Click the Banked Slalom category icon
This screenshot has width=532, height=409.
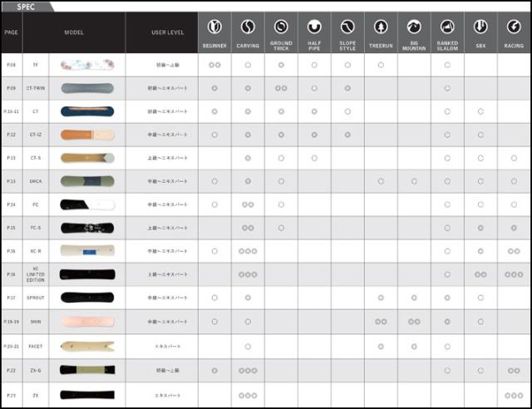[x=447, y=27]
